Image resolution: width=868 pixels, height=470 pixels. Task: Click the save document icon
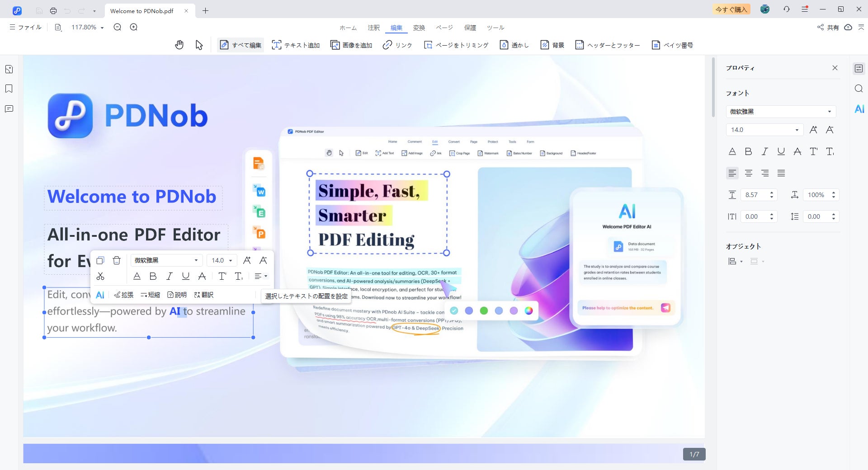click(x=39, y=10)
